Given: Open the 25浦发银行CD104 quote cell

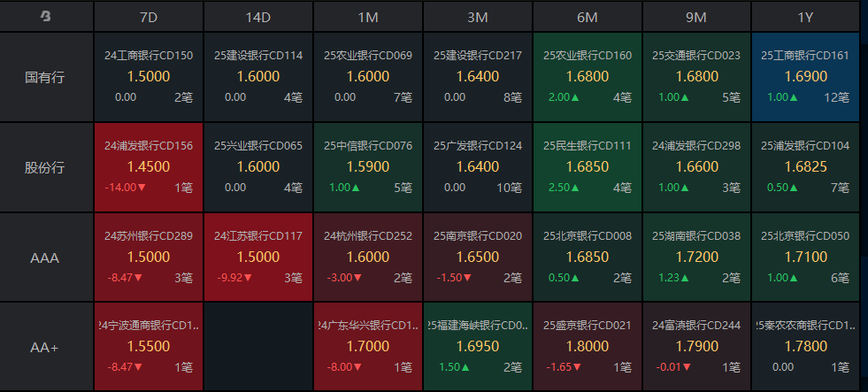Looking at the screenshot, I should coord(805,167).
